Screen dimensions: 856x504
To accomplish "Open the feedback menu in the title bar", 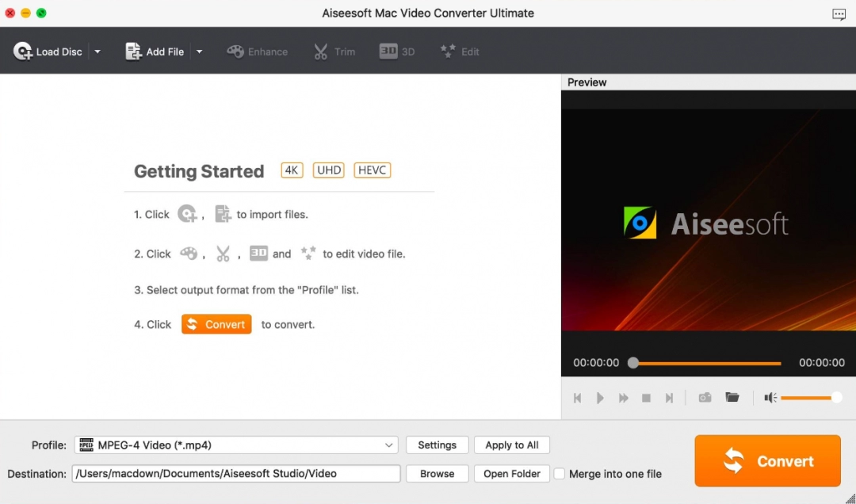I will point(839,13).
